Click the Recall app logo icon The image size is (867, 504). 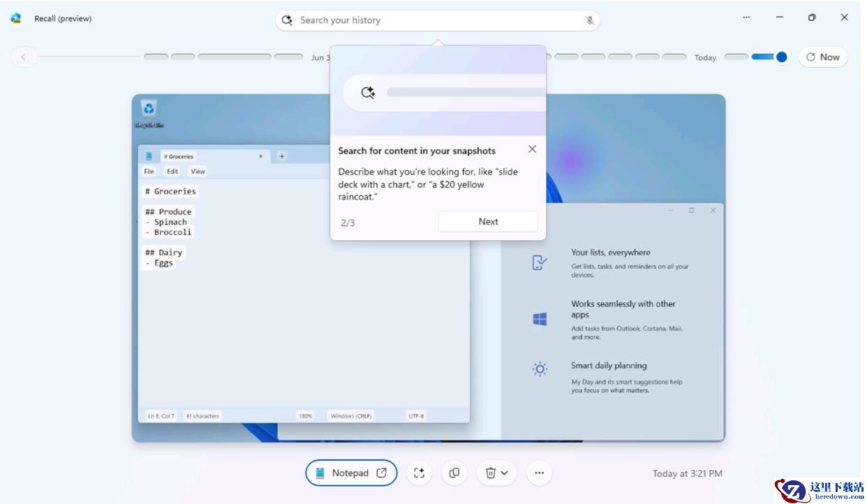[16, 19]
